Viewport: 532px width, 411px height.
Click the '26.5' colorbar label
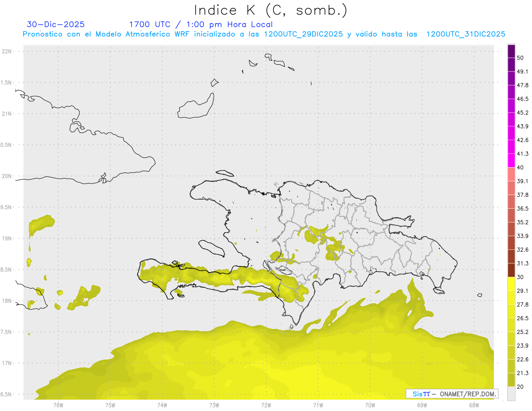coord(523,318)
